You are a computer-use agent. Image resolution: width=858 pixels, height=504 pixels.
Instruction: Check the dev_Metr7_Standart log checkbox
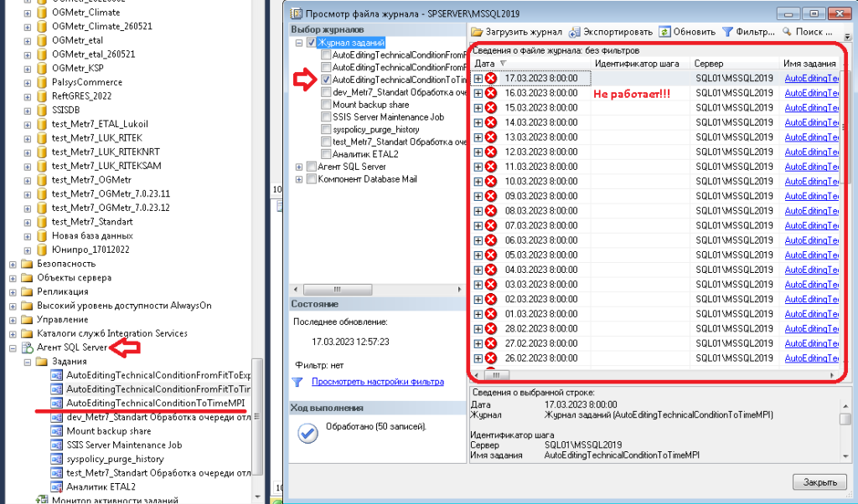[x=326, y=92]
